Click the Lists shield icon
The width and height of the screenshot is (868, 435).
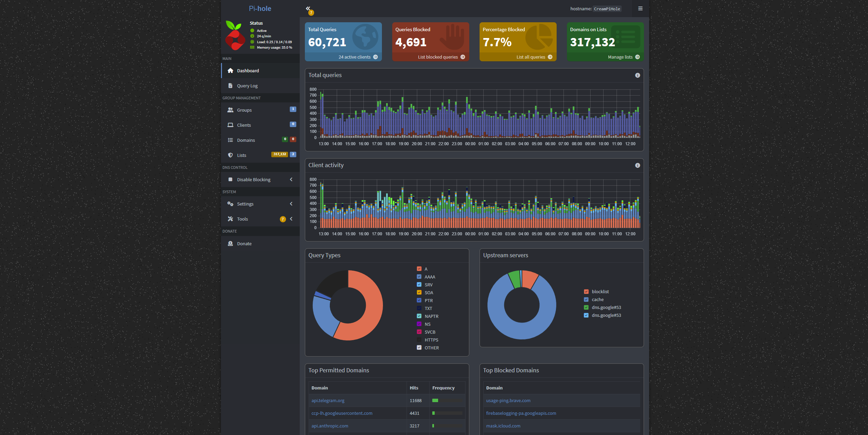tap(230, 155)
